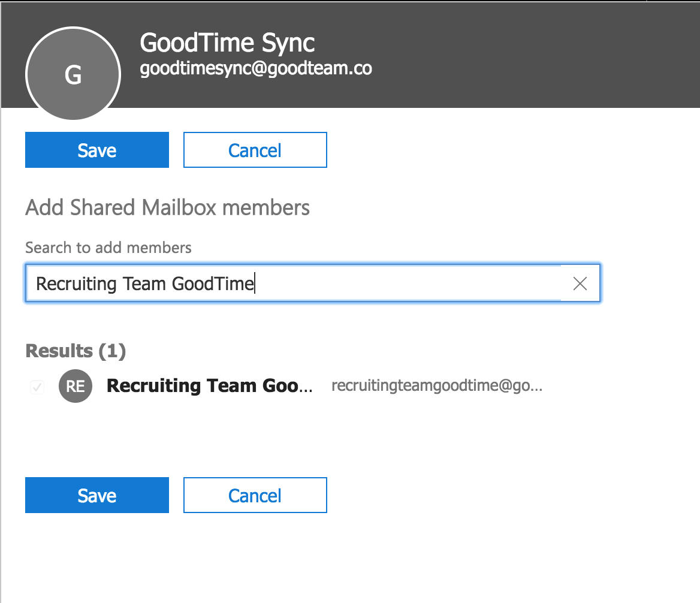Image resolution: width=700 pixels, height=603 pixels.
Task: Click the Results (1) heading
Action: 75,351
